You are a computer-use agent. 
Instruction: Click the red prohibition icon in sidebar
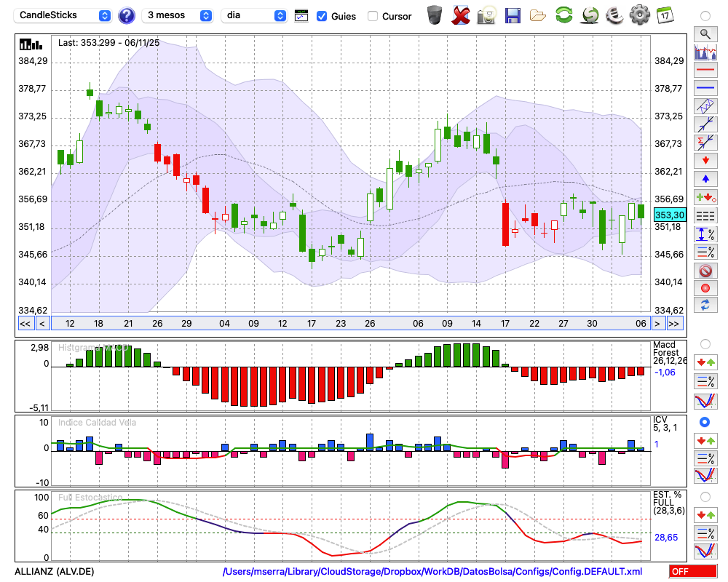[705, 271]
